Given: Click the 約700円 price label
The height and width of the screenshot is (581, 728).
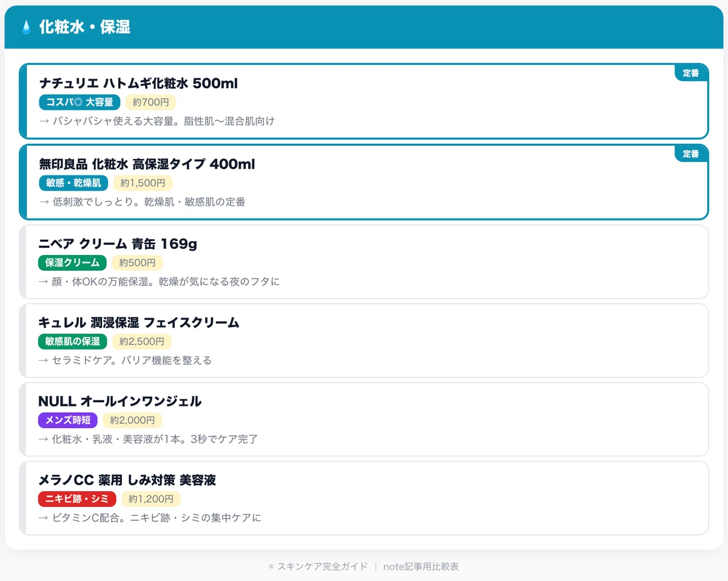Looking at the screenshot, I should click(x=151, y=102).
